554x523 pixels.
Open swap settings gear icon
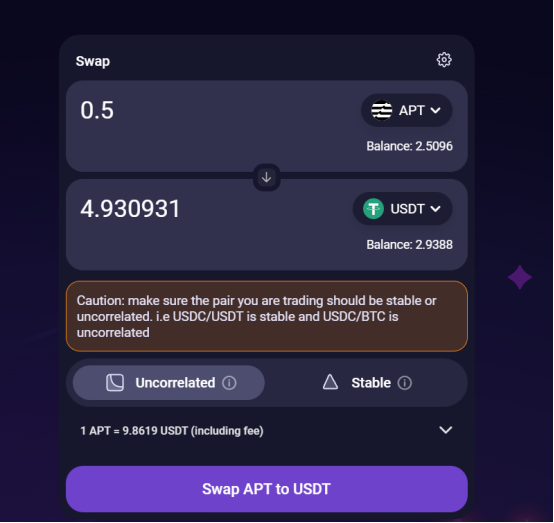point(444,60)
